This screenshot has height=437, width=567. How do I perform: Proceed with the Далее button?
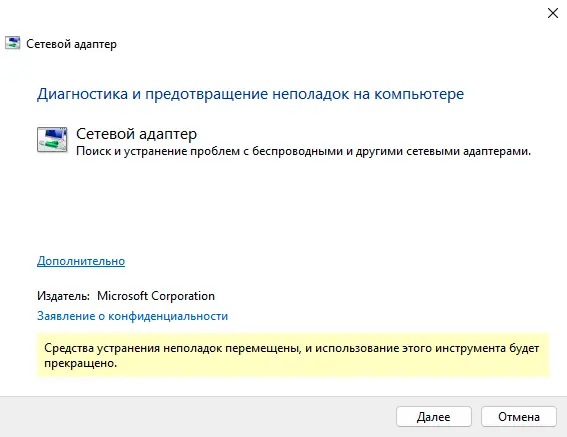pos(434,417)
